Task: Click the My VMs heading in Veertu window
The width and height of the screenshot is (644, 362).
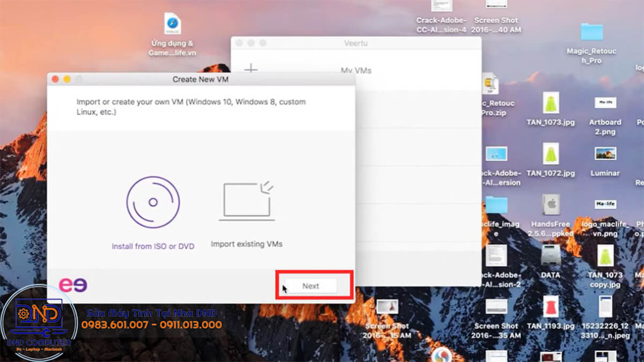Action: [356, 70]
